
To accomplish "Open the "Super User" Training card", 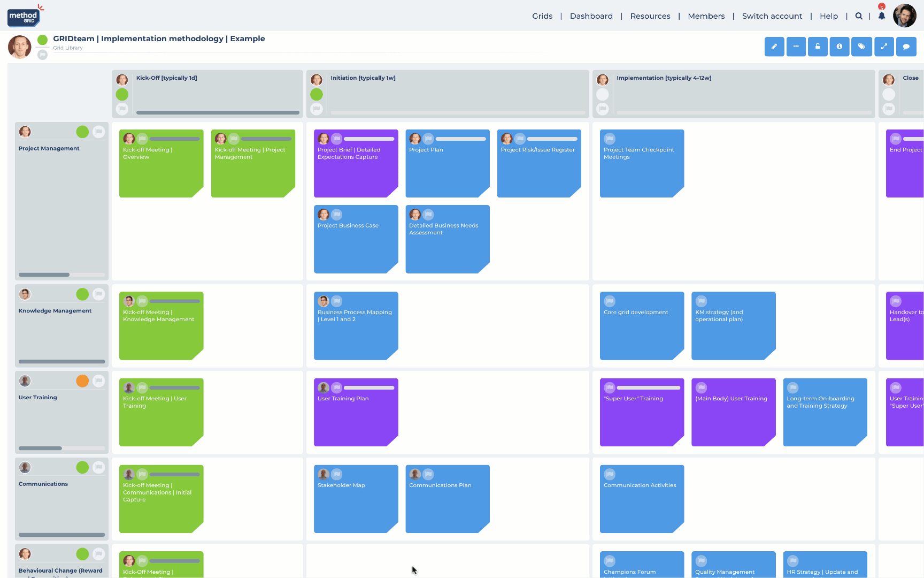I will (x=642, y=412).
